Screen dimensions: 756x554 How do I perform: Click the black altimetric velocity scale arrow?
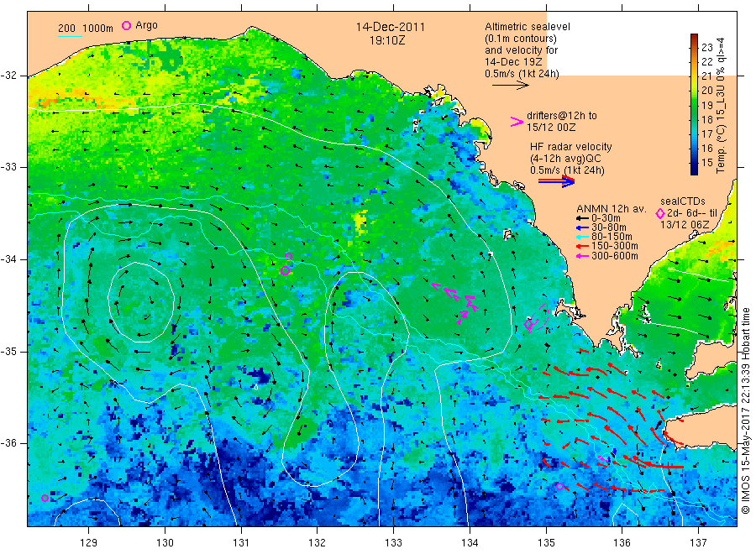tap(511, 86)
